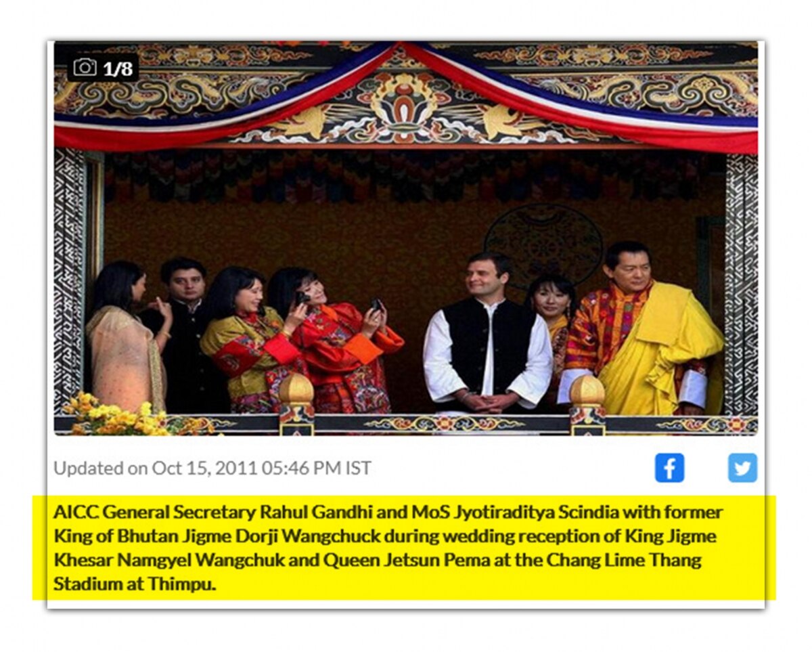Screen dimensions: 812x652
Task: Click the red and blue bunting drape
Action: click(x=406, y=95)
